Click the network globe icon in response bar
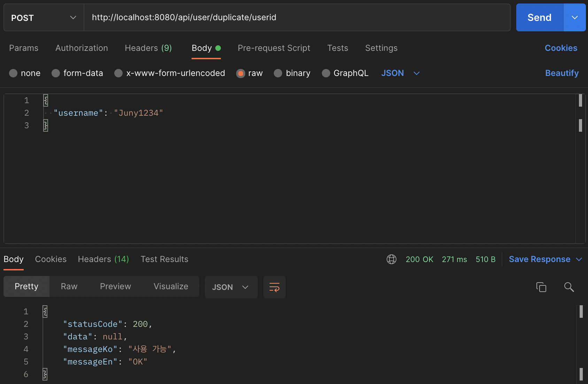Image resolution: width=588 pixels, height=384 pixels. (x=392, y=259)
